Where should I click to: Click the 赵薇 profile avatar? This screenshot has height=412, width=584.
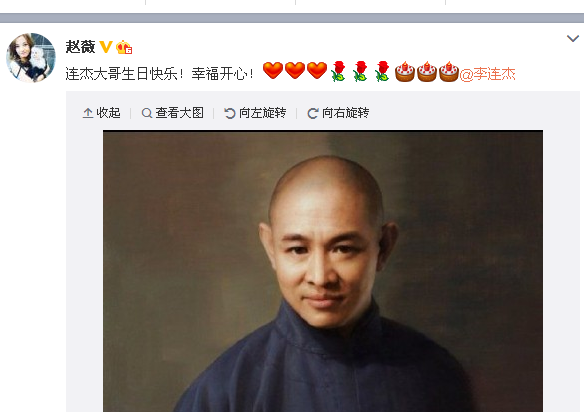pos(31,58)
